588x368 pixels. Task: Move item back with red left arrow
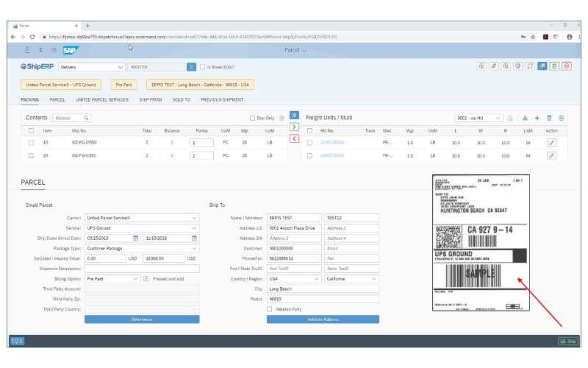295,138
